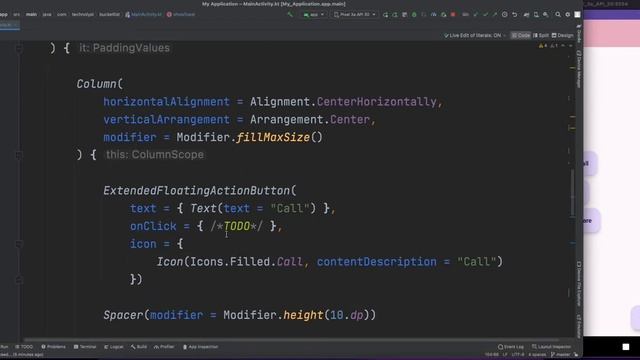The image size is (640, 360).
Task: Open Device Manager side panel
Action: [x=579, y=69]
